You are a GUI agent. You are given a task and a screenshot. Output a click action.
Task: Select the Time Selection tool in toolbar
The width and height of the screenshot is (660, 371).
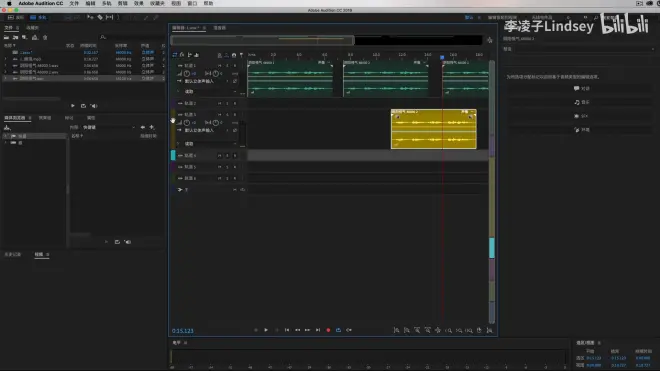point(118,17)
